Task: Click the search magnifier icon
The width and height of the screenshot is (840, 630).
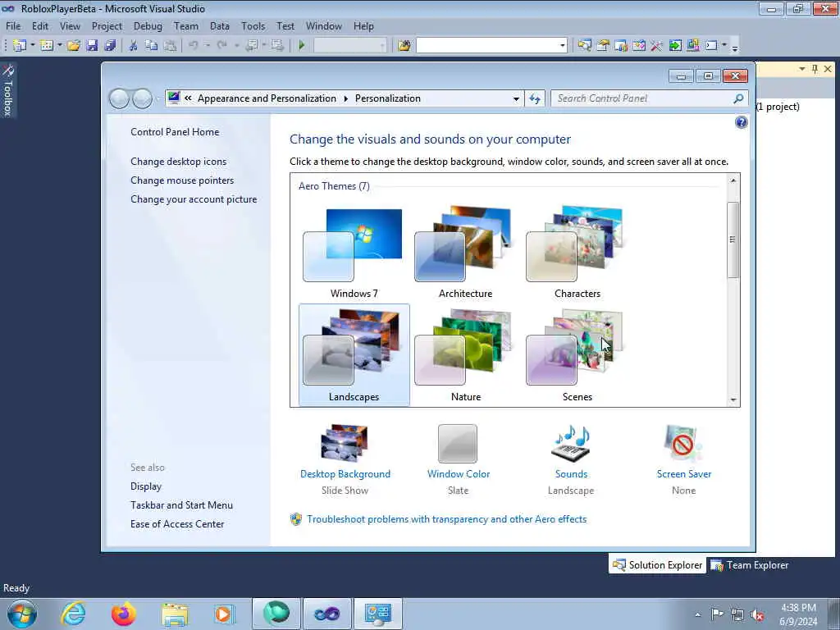Action: 738,98
